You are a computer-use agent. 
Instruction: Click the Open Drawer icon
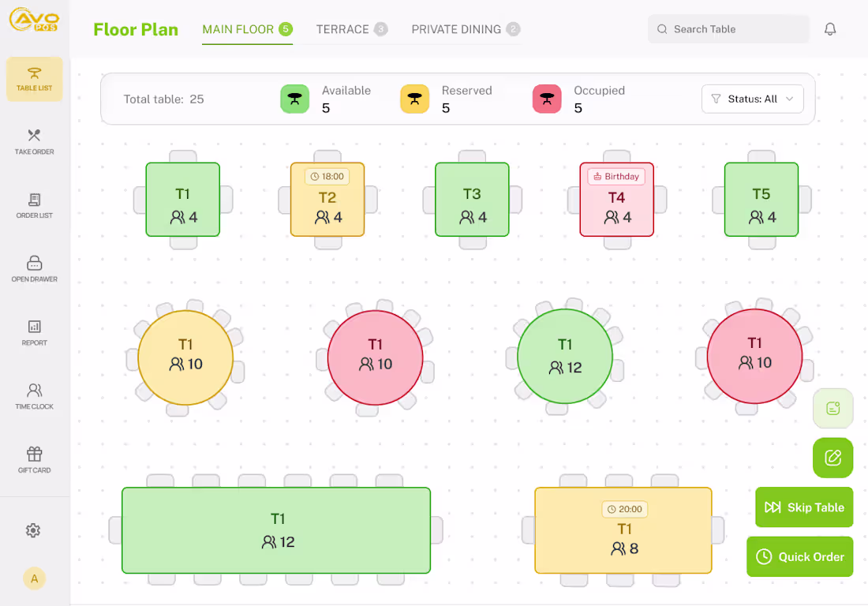point(34,263)
